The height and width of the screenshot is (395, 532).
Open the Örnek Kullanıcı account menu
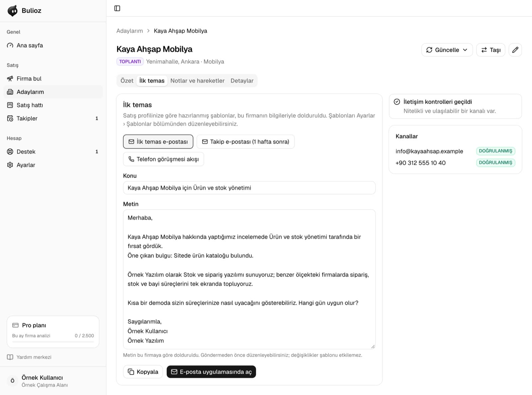click(53, 381)
